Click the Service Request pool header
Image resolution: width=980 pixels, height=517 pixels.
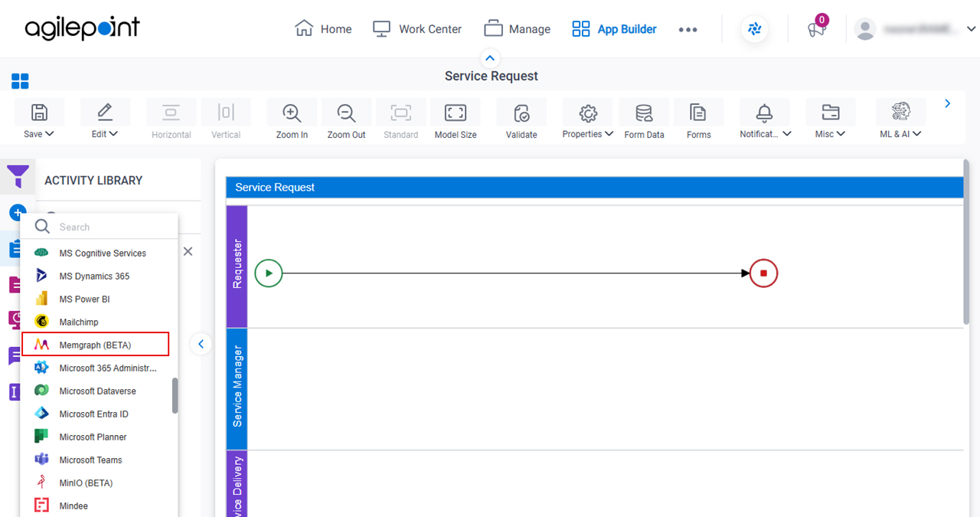tap(595, 187)
